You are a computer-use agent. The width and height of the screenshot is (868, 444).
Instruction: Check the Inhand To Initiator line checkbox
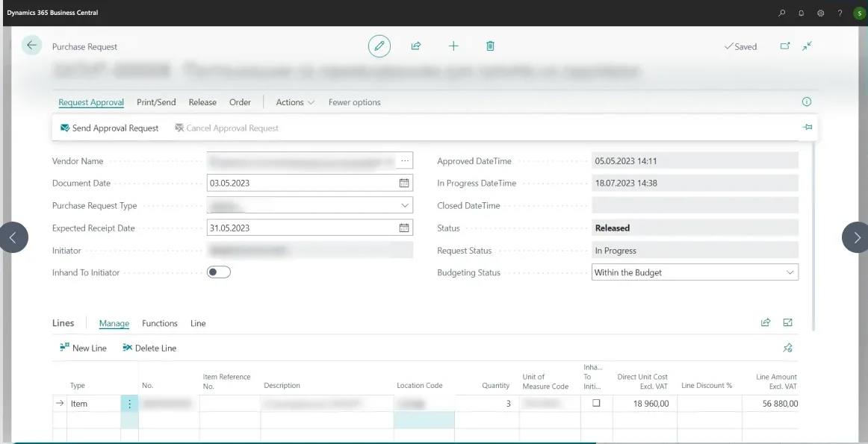pyautogui.click(x=596, y=403)
